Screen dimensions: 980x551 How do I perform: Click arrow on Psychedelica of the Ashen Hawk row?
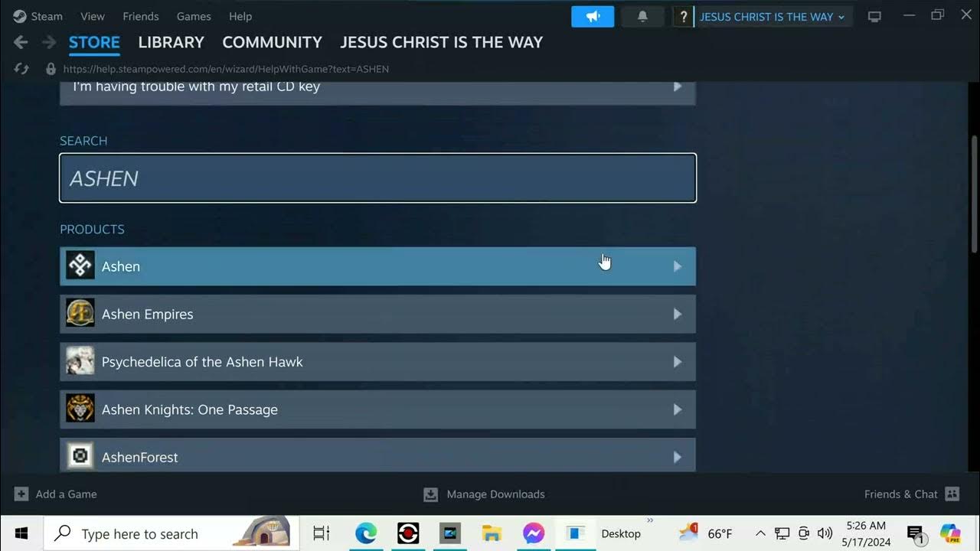(678, 362)
